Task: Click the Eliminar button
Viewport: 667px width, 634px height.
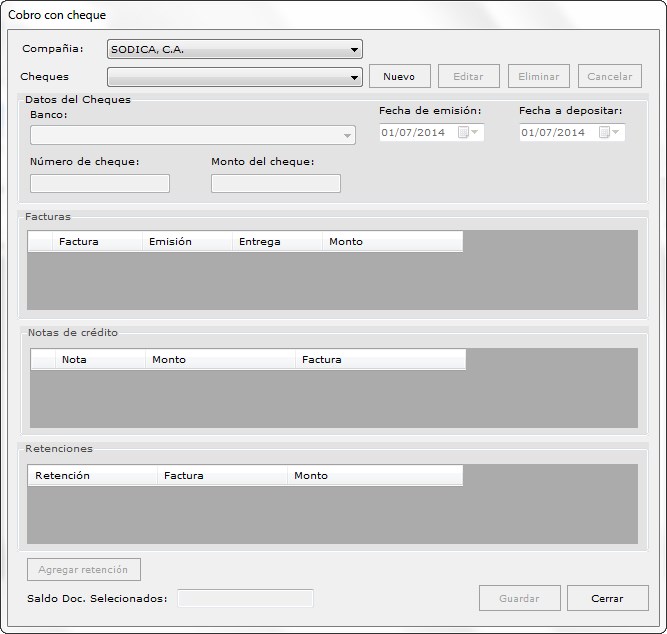Action: pyautogui.click(x=539, y=77)
